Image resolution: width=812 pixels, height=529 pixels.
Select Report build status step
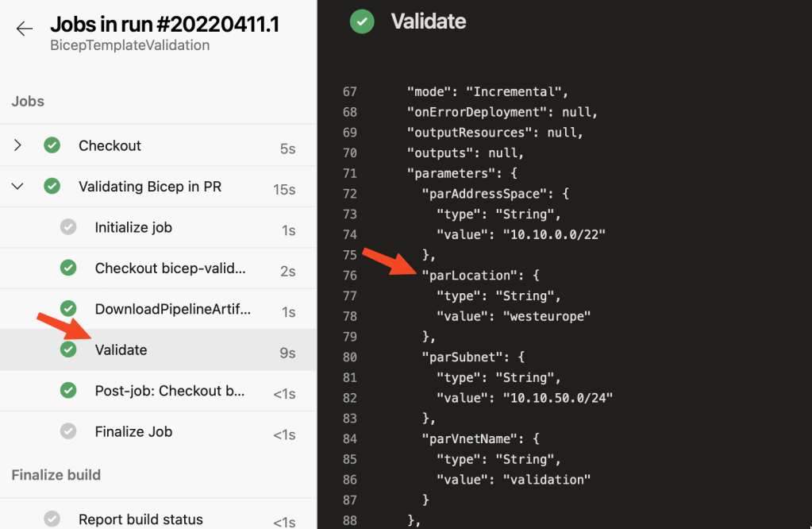(140, 519)
